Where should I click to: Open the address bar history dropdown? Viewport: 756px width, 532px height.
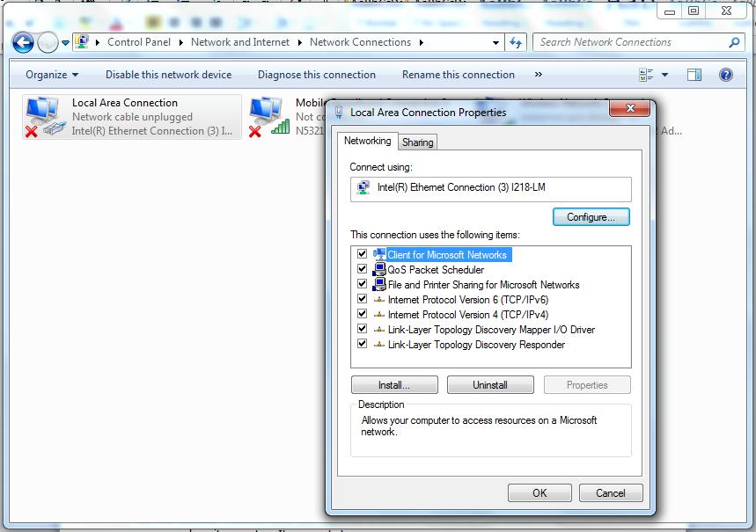coord(495,43)
